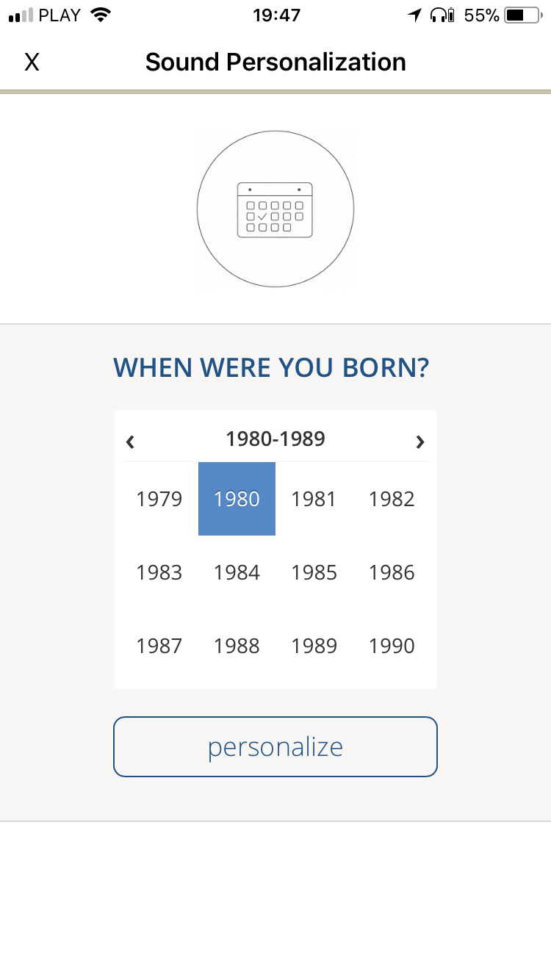Viewport: 551px width, 980px height.
Task: Tap the battery indicator in status bar
Action: coord(523,15)
